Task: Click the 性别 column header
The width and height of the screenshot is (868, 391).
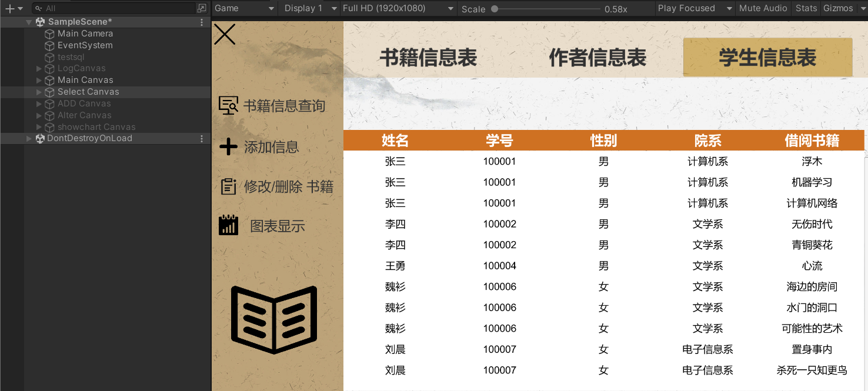Action: [x=603, y=141]
